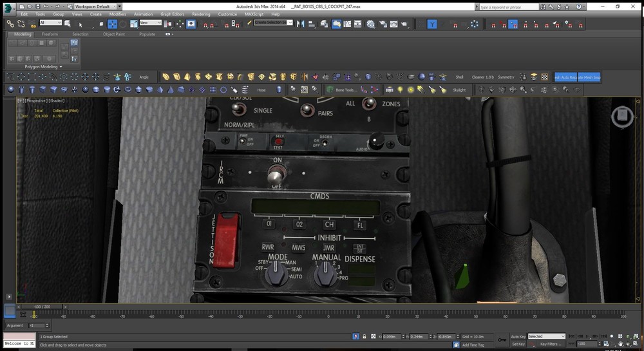Click the Select and Move tool icon

tap(112, 24)
